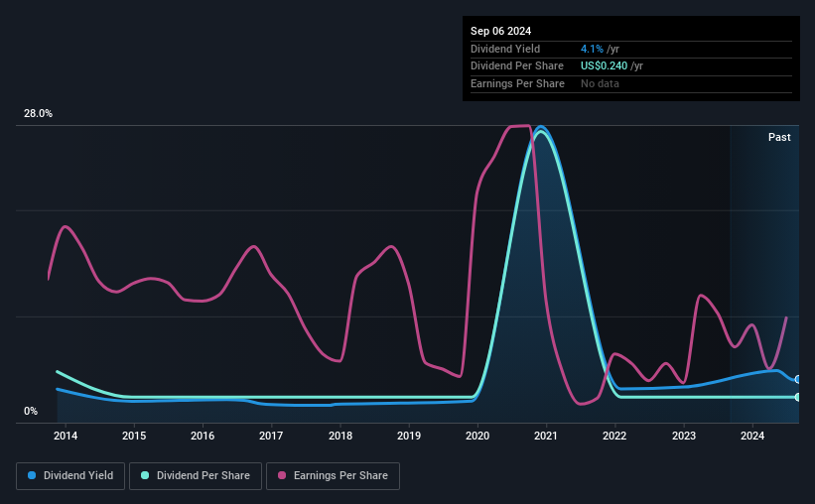Click the blue endpoint marker of the Dividend Yield line
The image size is (815, 504).
click(x=798, y=380)
